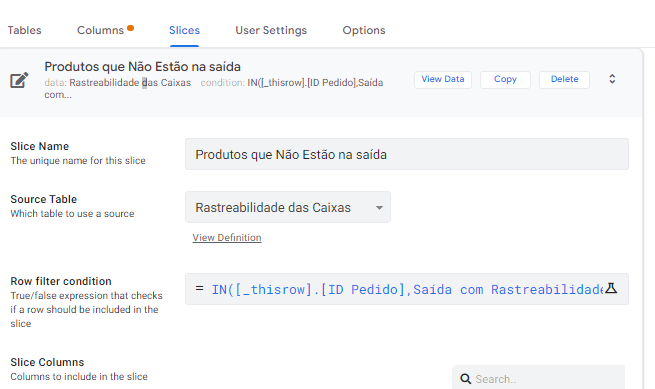The width and height of the screenshot is (655, 389).
Task: Open the View Definition link
Action: [227, 238]
